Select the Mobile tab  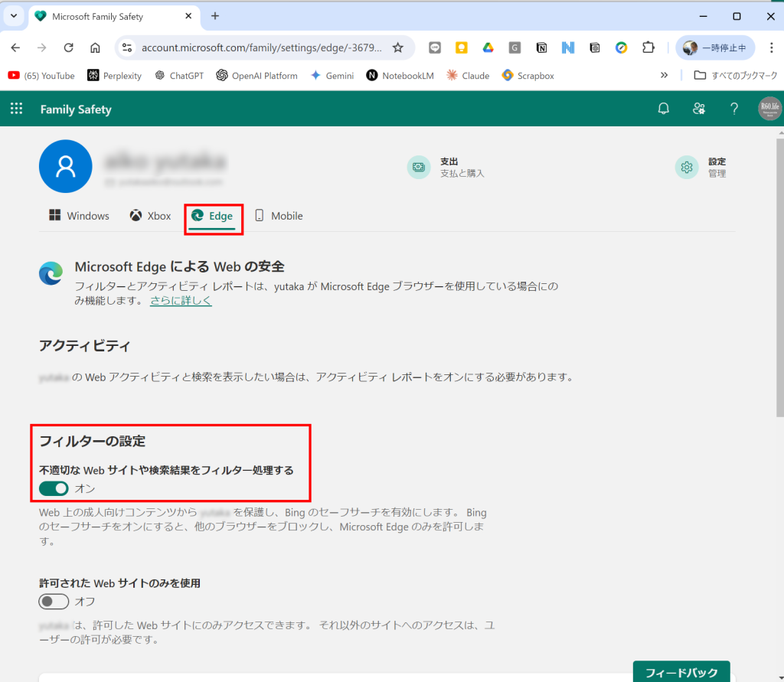(x=279, y=216)
